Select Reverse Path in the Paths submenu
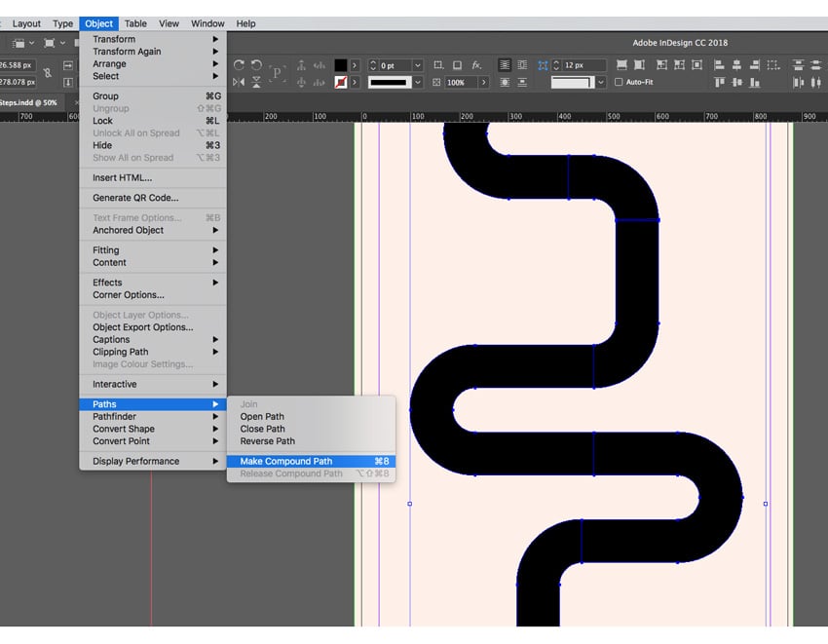 point(267,441)
